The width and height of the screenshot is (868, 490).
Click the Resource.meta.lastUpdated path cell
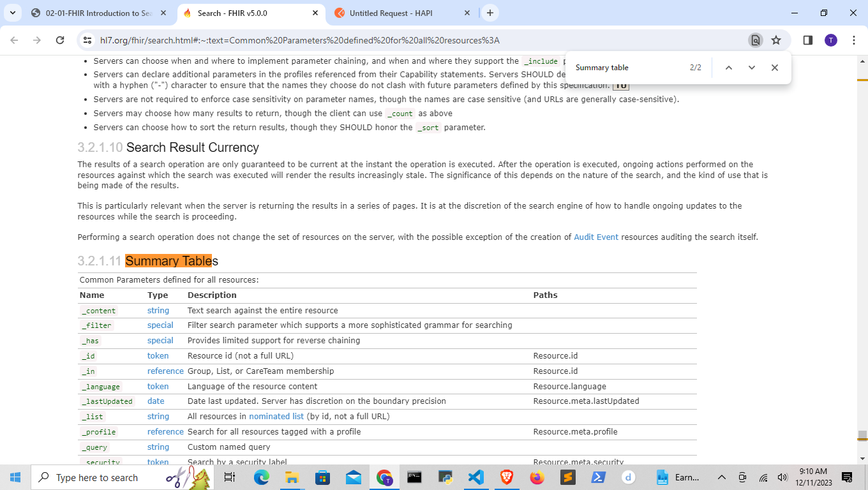point(586,401)
